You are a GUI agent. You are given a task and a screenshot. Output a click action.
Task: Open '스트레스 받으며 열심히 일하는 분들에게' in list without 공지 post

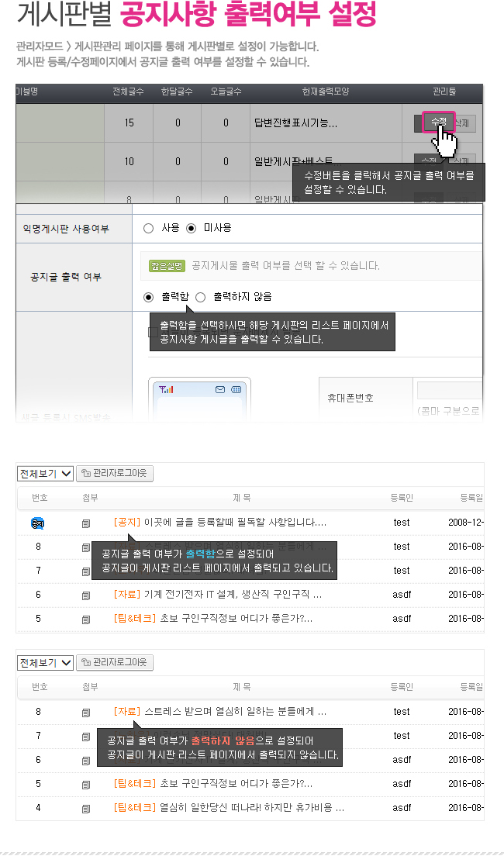[x=236, y=711]
